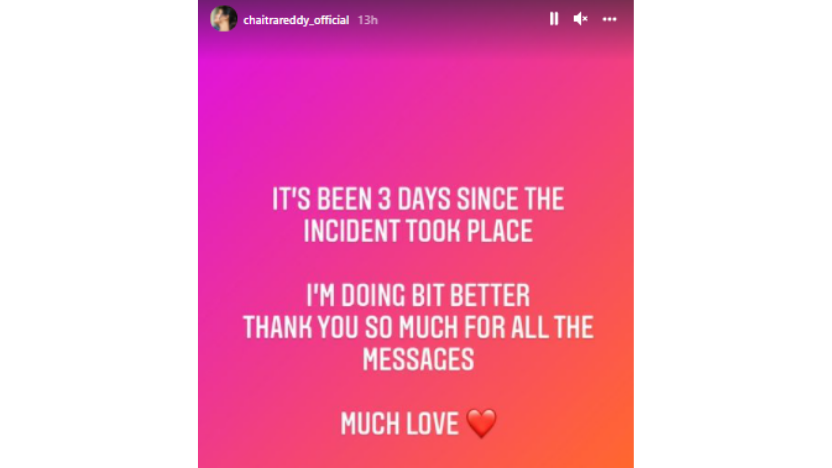Click the "MUCH LOVE" text

399,424
